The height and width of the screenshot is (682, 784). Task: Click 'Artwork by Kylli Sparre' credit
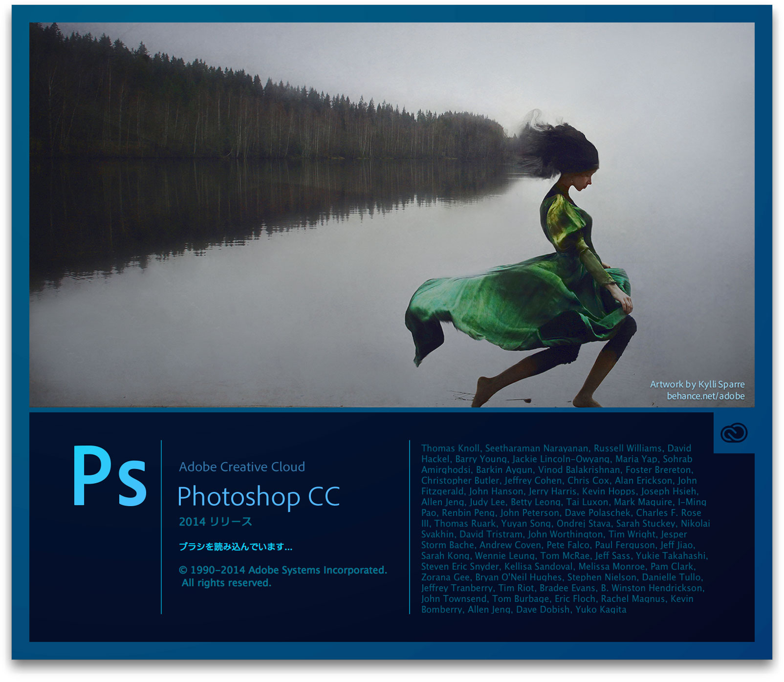(697, 384)
